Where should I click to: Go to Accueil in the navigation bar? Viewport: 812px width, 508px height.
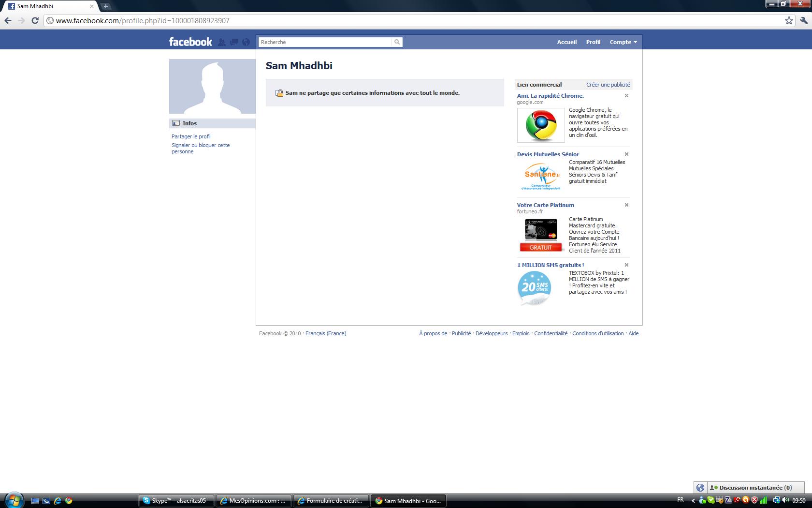click(x=566, y=42)
